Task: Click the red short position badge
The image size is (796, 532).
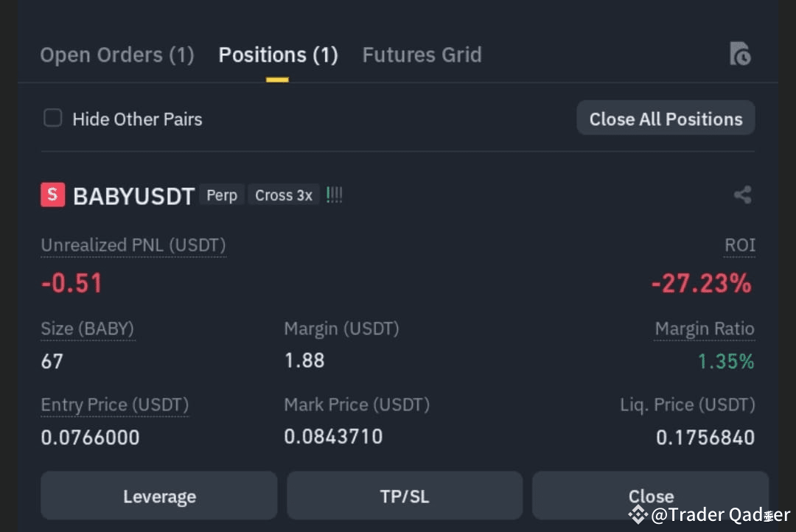Action: click(x=52, y=195)
